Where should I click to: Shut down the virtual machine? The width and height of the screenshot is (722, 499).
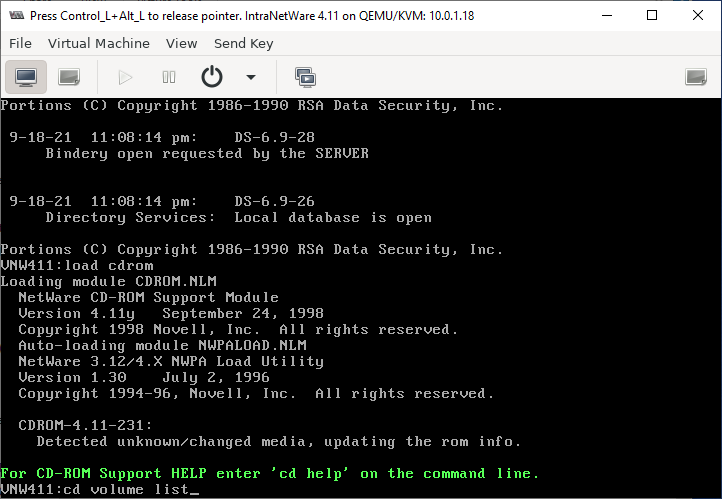tap(212, 77)
